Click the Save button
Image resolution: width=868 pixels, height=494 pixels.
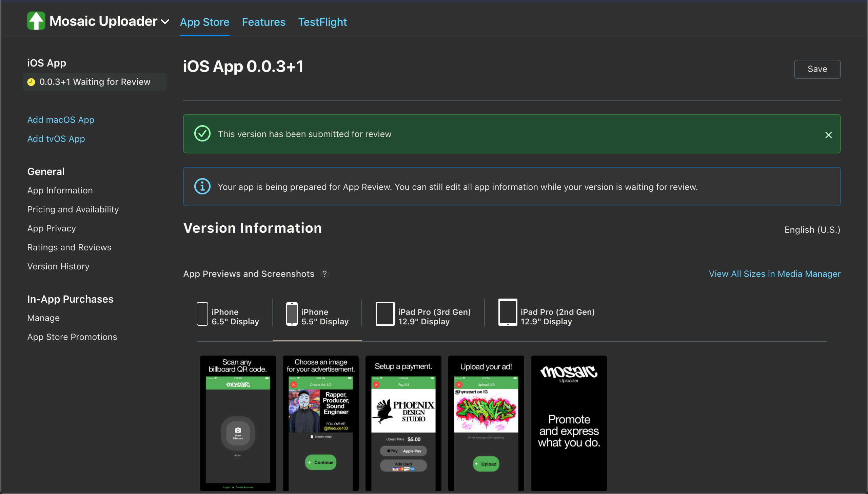pyautogui.click(x=817, y=69)
